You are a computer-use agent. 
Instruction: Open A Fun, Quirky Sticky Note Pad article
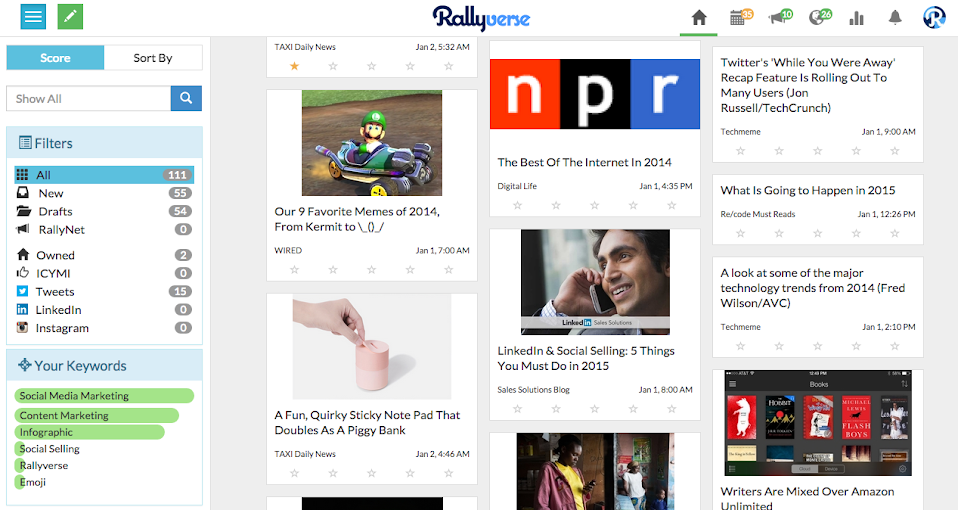point(367,422)
